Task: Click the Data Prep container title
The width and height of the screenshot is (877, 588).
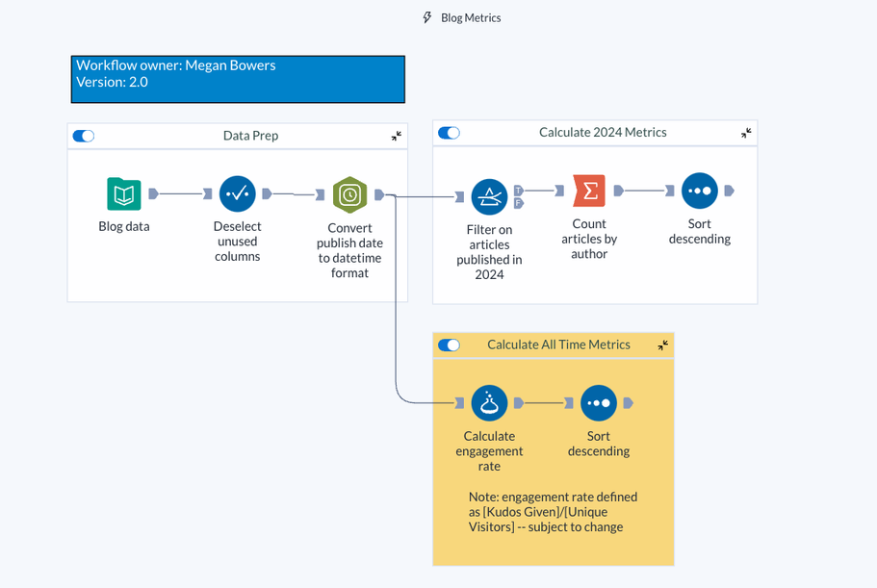Action: tap(250, 136)
